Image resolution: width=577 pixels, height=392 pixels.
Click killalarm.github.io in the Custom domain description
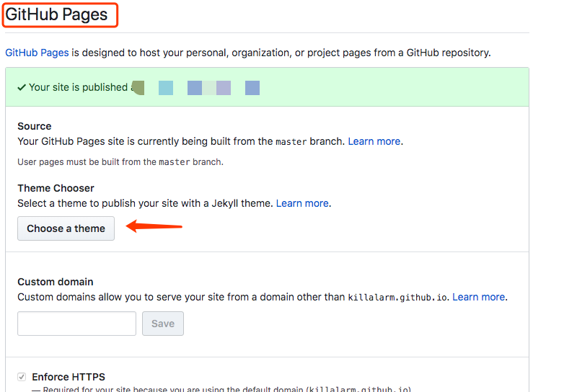[397, 297]
